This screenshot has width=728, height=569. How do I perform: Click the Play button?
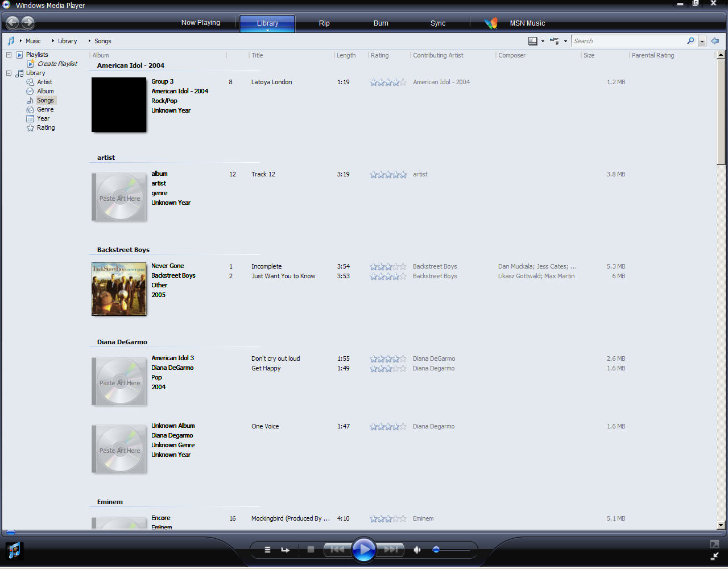(364, 550)
